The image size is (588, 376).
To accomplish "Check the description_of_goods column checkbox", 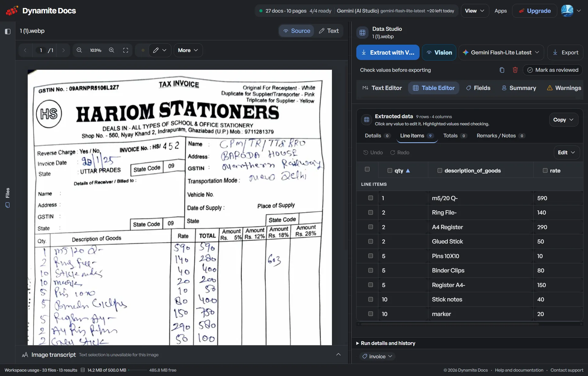I will pos(440,171).
